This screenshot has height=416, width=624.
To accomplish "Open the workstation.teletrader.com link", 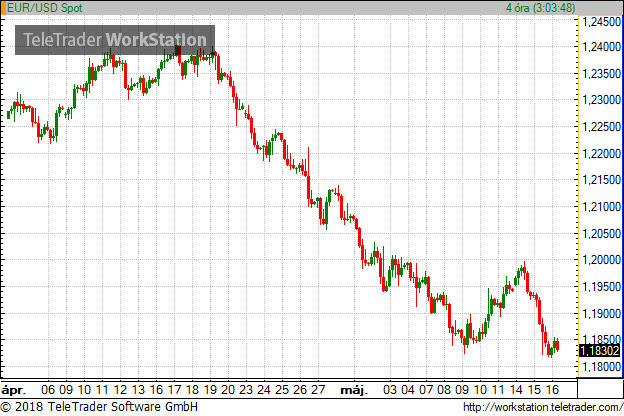I will [x=543, y=407].
